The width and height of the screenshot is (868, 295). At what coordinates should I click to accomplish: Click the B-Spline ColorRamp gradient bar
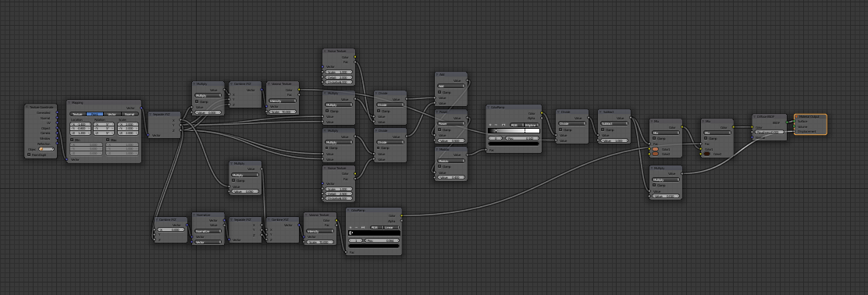(x=514, y=130)
